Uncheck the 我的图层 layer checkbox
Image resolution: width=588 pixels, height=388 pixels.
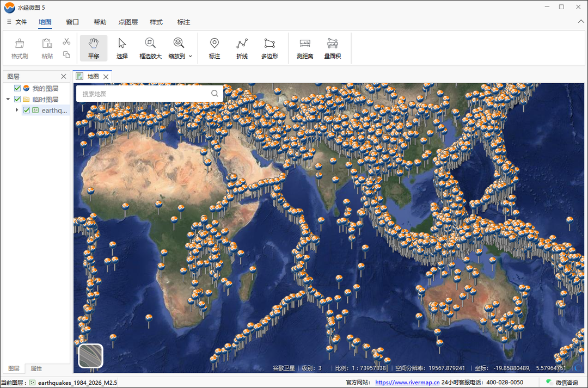(17, 88)
